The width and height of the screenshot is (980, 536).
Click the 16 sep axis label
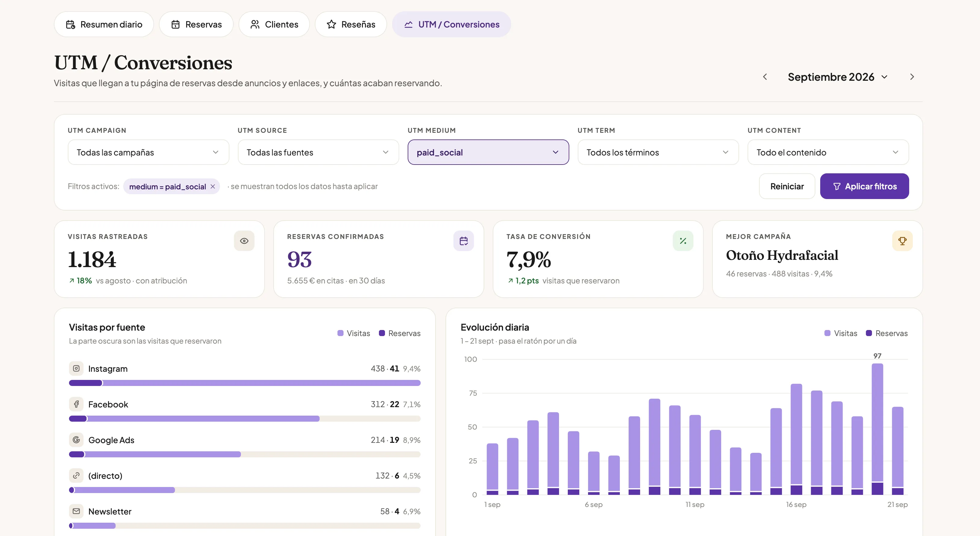[x=796, y=505]
